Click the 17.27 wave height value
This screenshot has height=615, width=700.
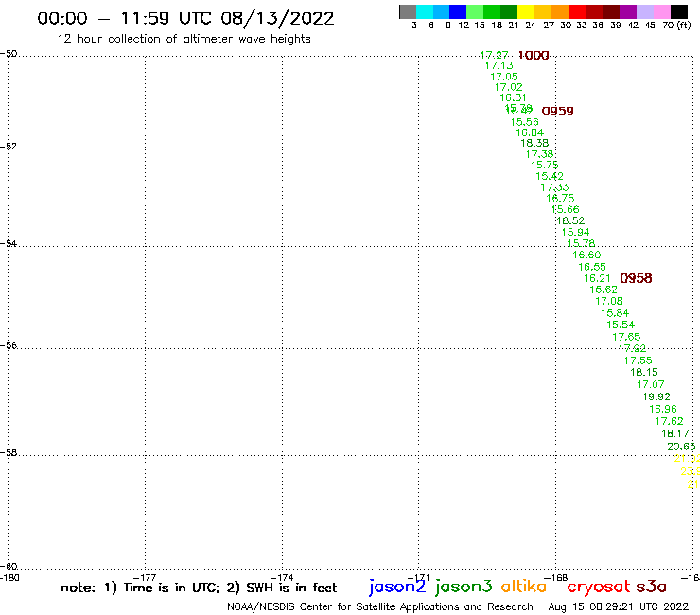pyautogui.click(x=494, y=55)
